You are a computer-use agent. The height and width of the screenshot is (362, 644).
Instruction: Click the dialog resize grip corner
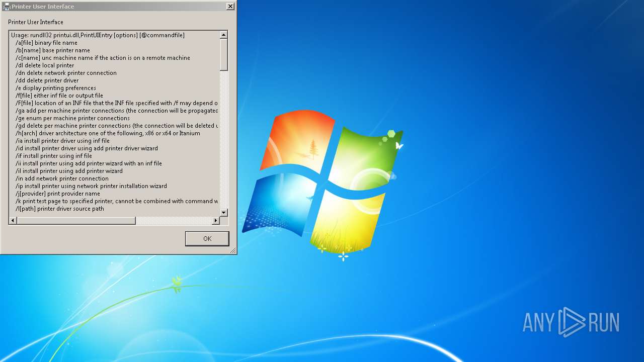pyautogui.click(x=233, y=250)
